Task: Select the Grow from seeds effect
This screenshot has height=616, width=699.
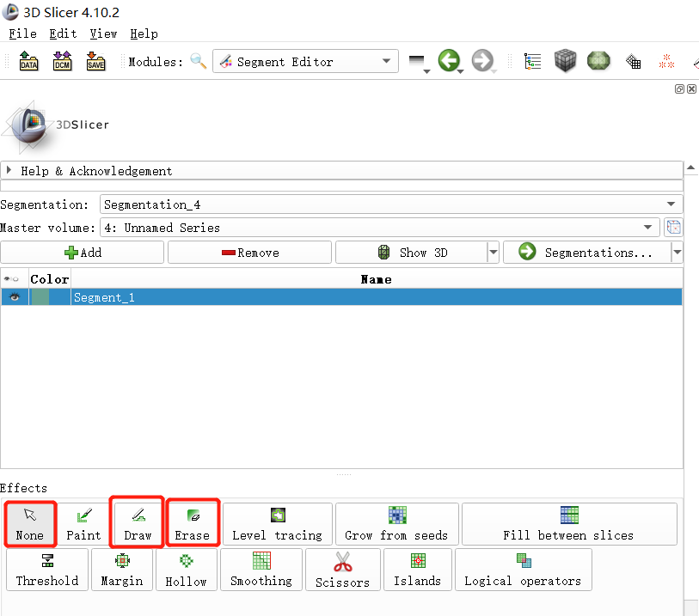Action: 396,524
